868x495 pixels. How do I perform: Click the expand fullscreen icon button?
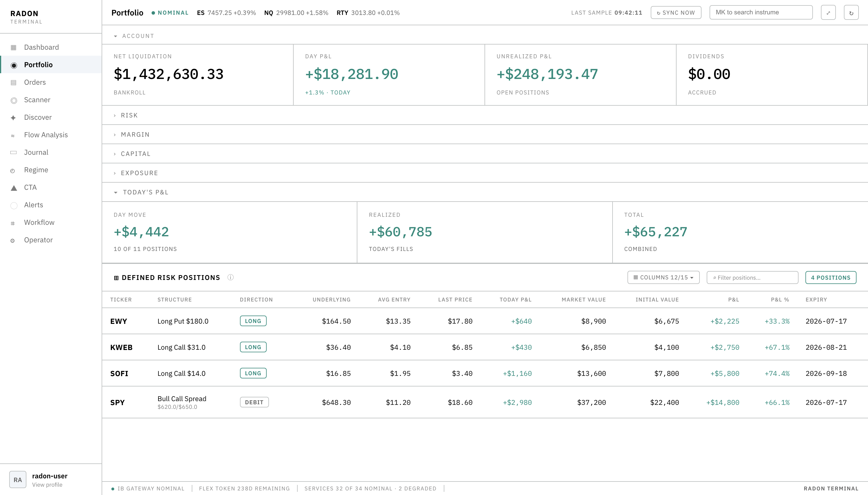(x=828, y=13)
